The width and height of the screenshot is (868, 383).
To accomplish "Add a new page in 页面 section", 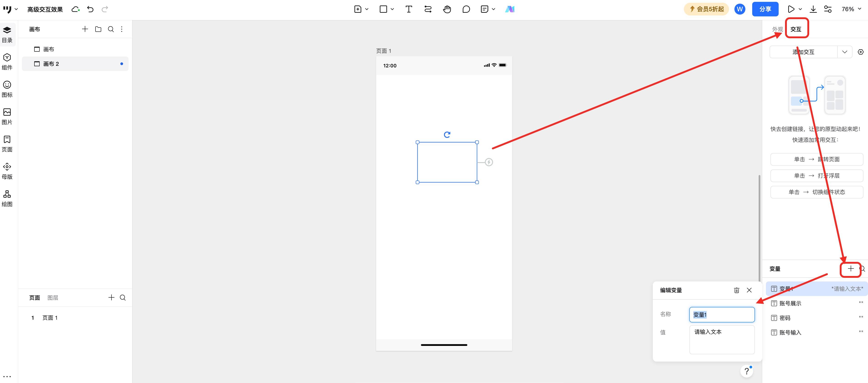I will pyautogui.click(x=111, y=298).
